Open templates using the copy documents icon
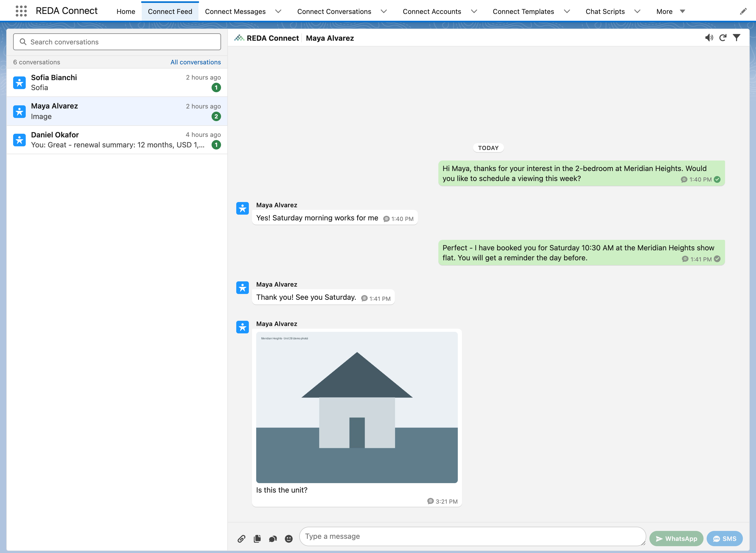This screenshot has width=756, height=553. coord(257,539)
